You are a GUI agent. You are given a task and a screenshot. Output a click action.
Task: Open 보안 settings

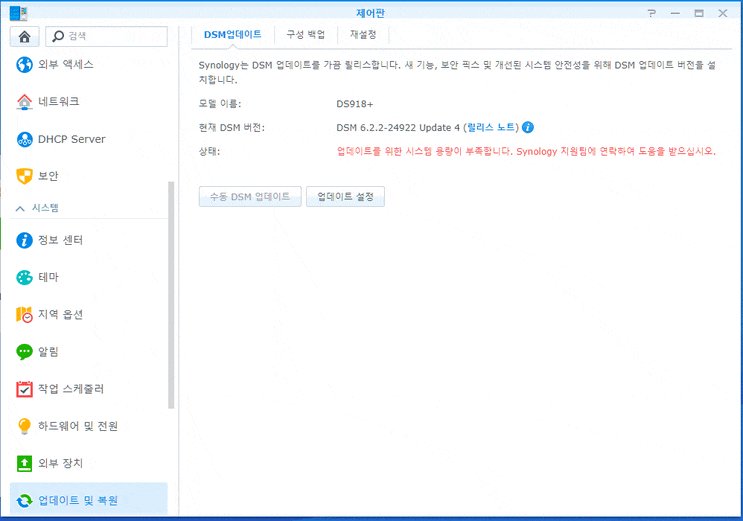(89, 176)
